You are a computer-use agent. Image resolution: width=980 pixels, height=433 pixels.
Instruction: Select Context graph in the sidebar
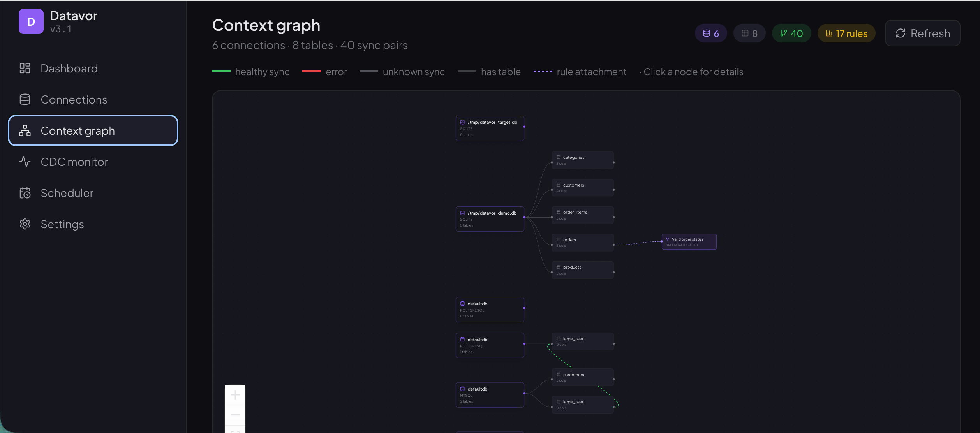pos(93,131)
